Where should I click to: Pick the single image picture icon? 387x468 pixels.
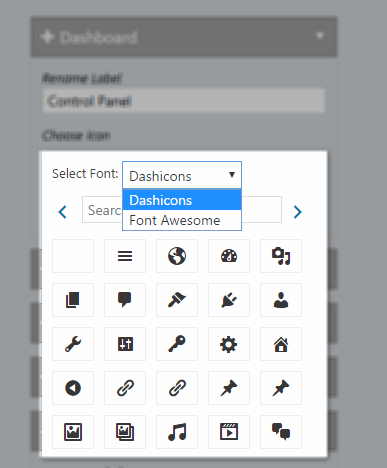tap(73, 432)
